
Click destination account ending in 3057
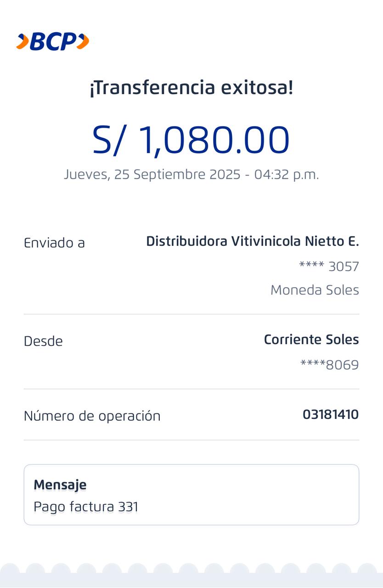329,266
